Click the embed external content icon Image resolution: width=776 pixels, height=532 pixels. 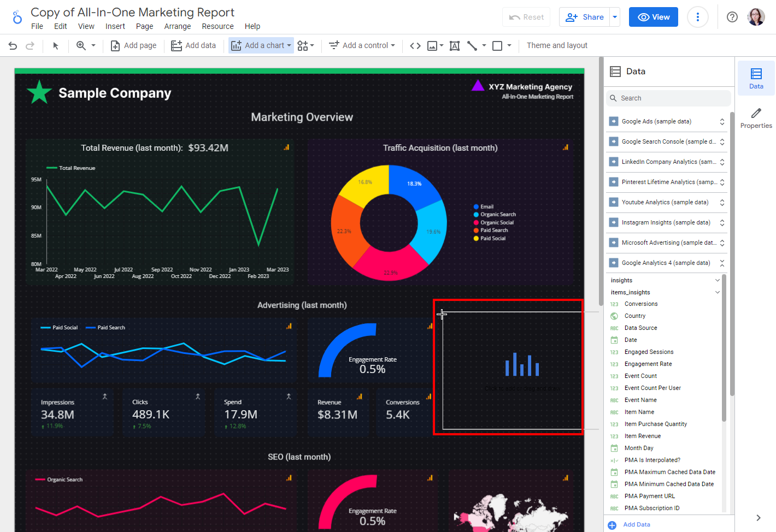coord(415,45)
